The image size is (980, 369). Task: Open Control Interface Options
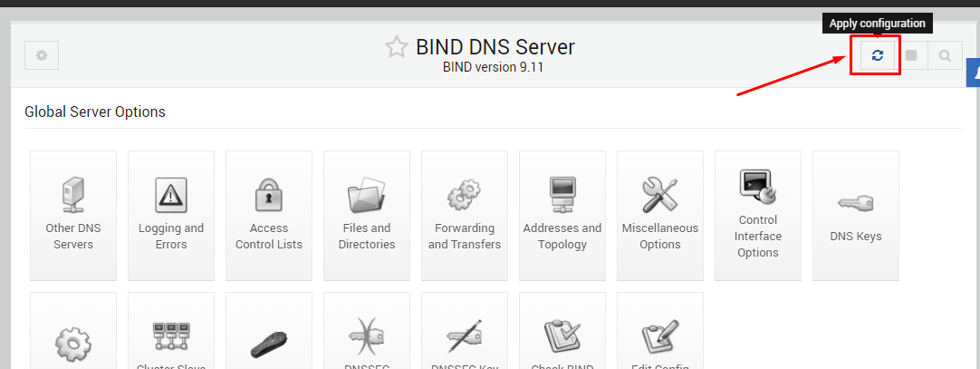758,215
